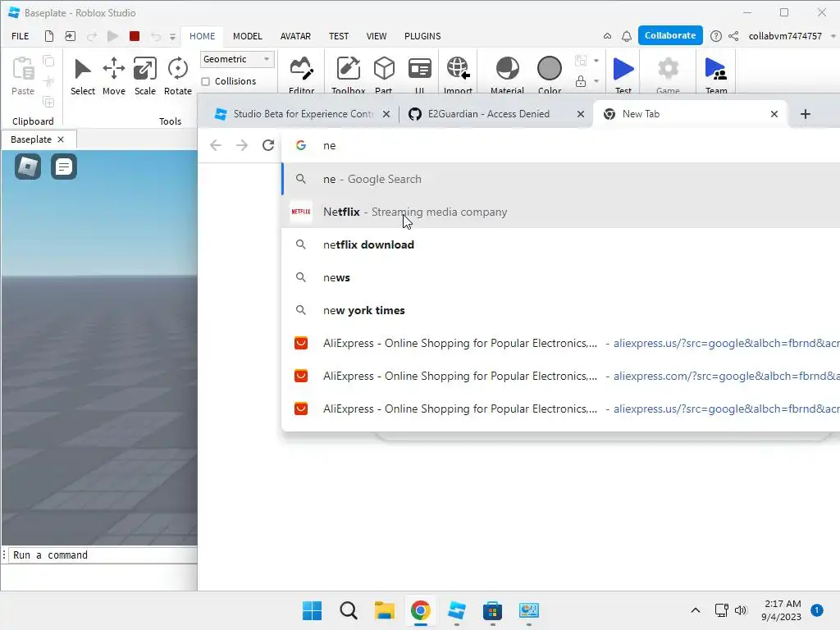The height and width of the screenshot is (630, 840).
Task: Switch to the MODEL ribbon tab
Action: click(x=248, y=36)
